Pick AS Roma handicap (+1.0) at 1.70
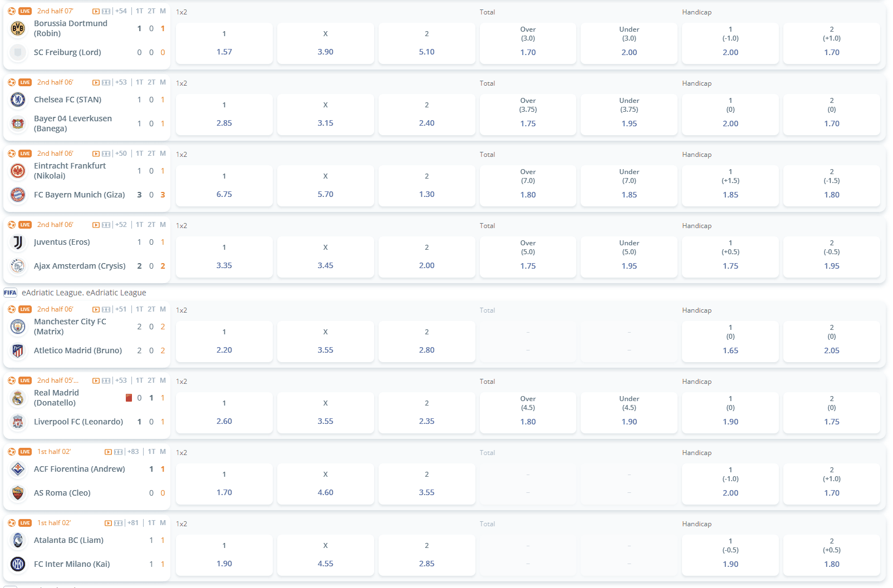 tap(832, 484)
